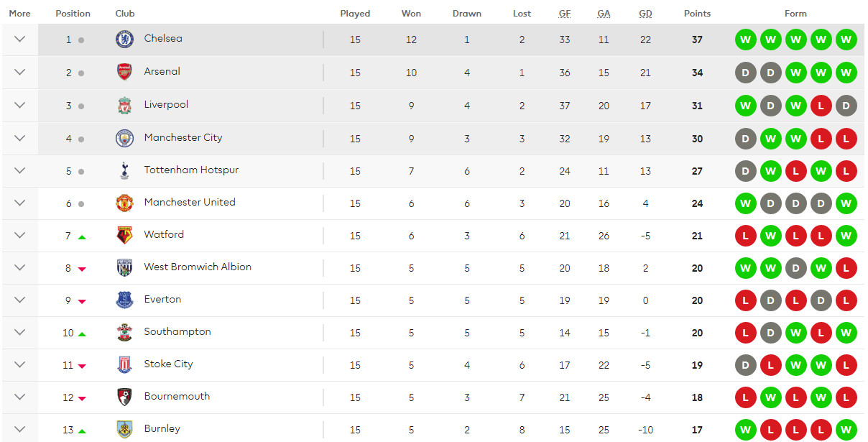The image size is (868, 442).
Task: Click the Burnley club crest icon
Action: tap(125, 429)
